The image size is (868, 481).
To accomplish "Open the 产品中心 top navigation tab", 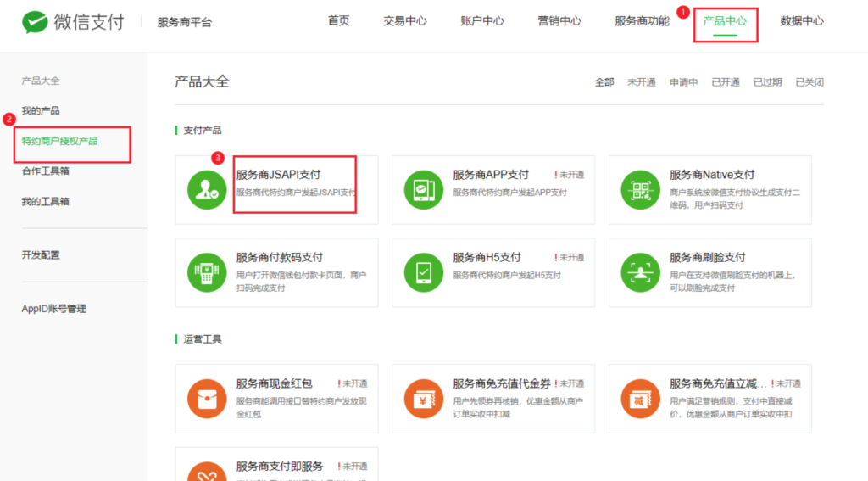I will point(725,21).
